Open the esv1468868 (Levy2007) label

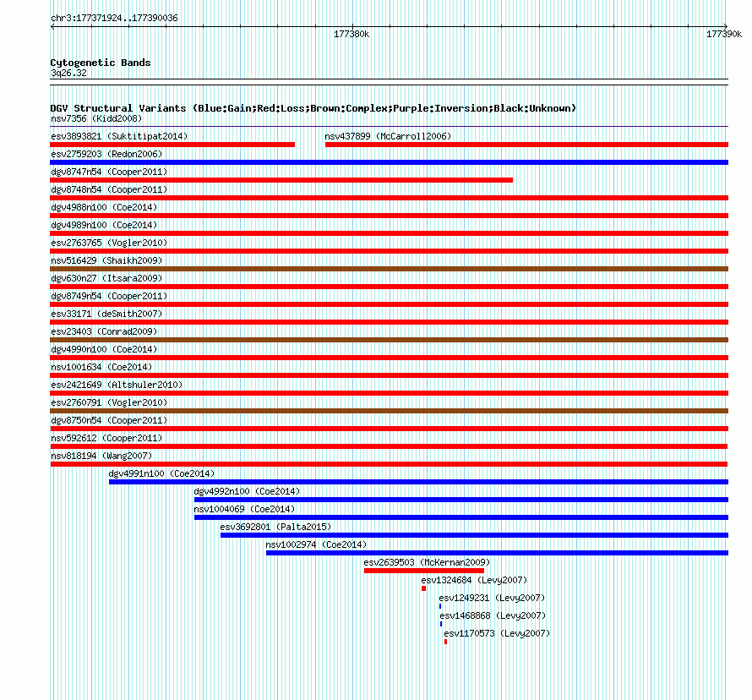tap(493, 615)
